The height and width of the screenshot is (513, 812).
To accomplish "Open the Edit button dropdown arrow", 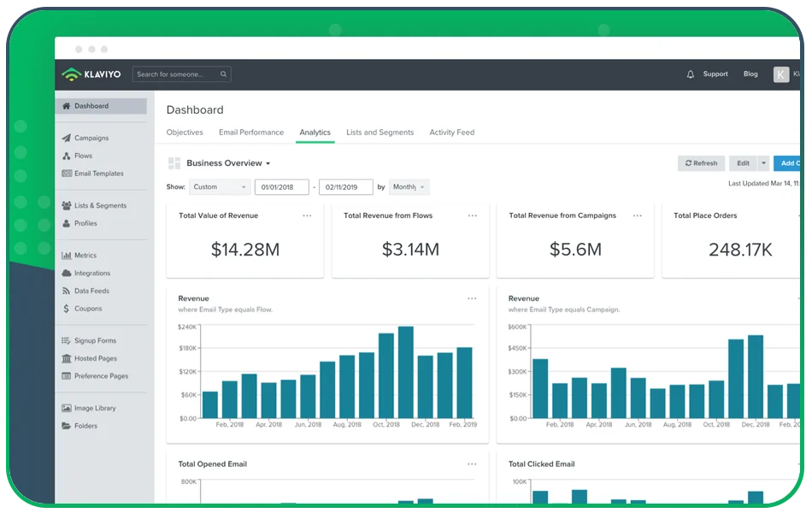I will coord(763,163).
